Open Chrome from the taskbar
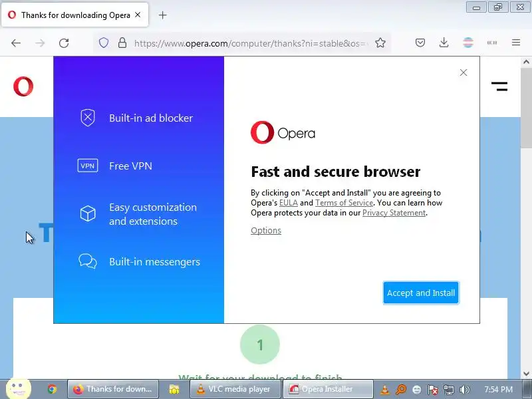Viewport: 532px width, 399px height. tap(52, 389)
